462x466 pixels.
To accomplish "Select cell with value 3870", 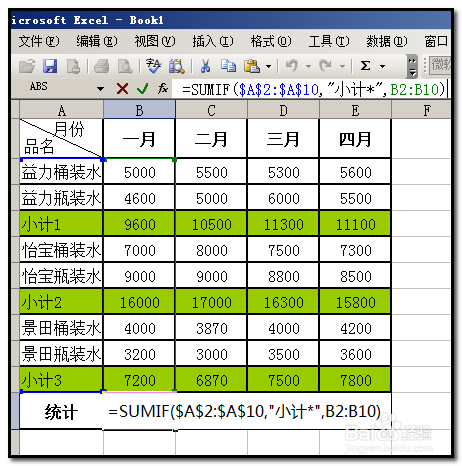I will tap(211, 328).
